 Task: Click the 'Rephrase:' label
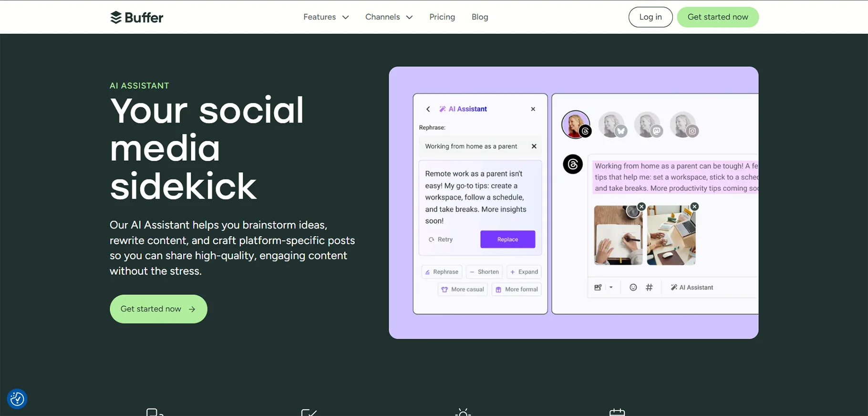(x=432, y=128)
